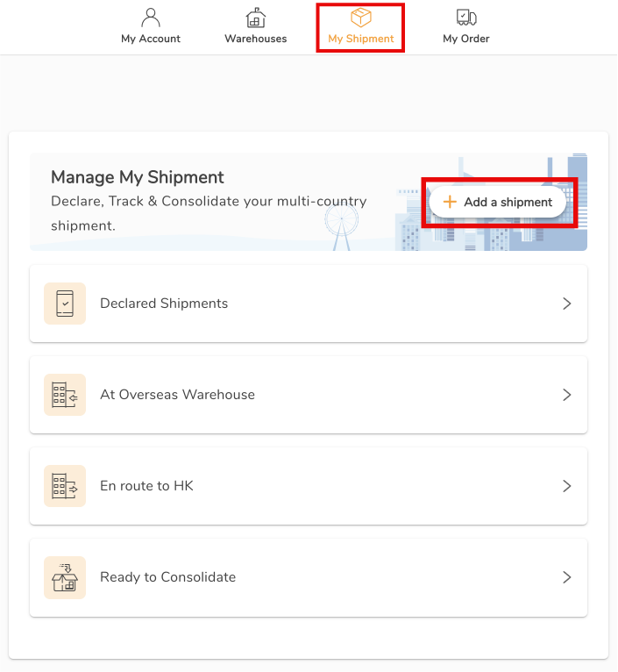Select the My Order tab label
The width and height of the screenshot is (618, 672).
tap(466, 39)
